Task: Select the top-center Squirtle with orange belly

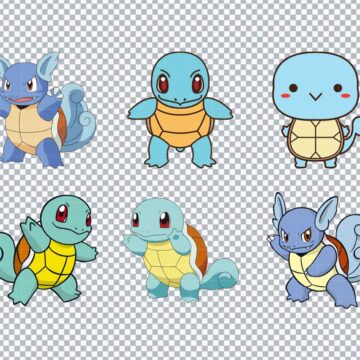Action: (180, 110)
